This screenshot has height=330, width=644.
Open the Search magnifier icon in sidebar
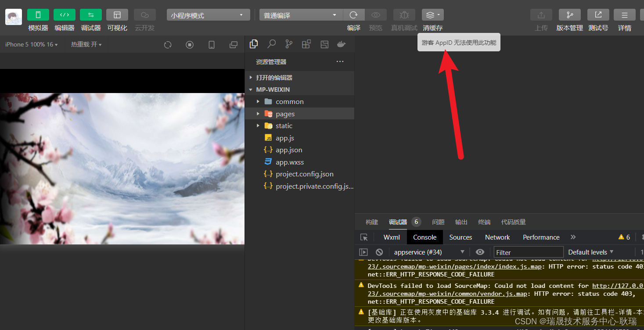(272, 44)
